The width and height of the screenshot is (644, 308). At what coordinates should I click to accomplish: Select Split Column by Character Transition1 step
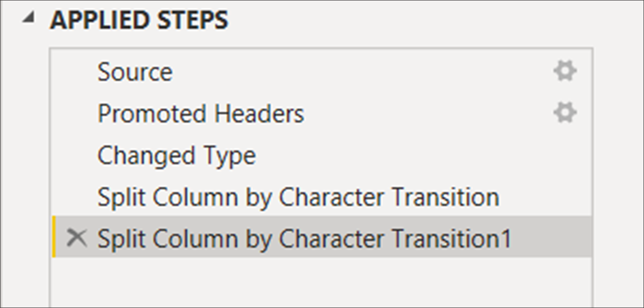(304, 239)
